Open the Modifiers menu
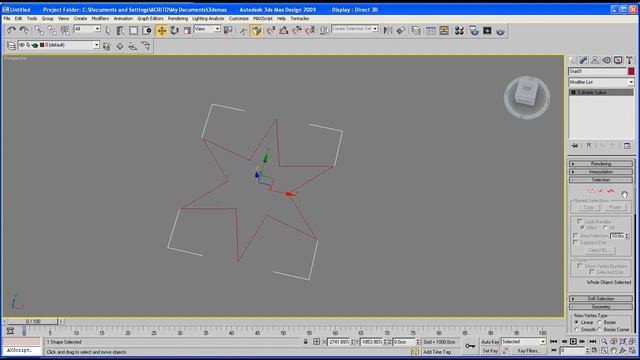 click(x=100, y=18)
